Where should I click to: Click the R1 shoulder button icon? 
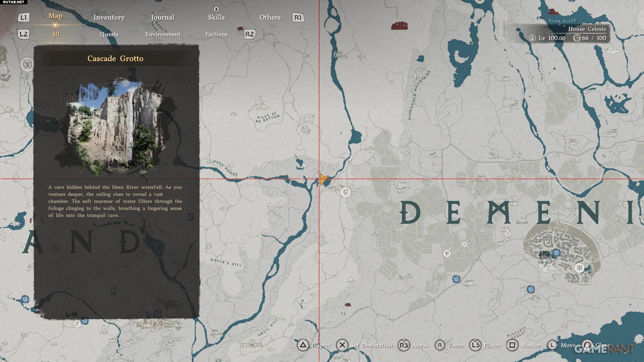[298, 17]
